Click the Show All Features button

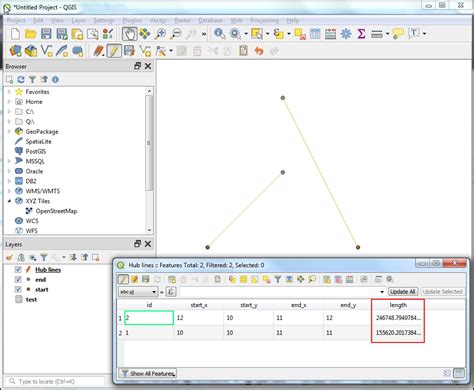(x=148, y=373)
